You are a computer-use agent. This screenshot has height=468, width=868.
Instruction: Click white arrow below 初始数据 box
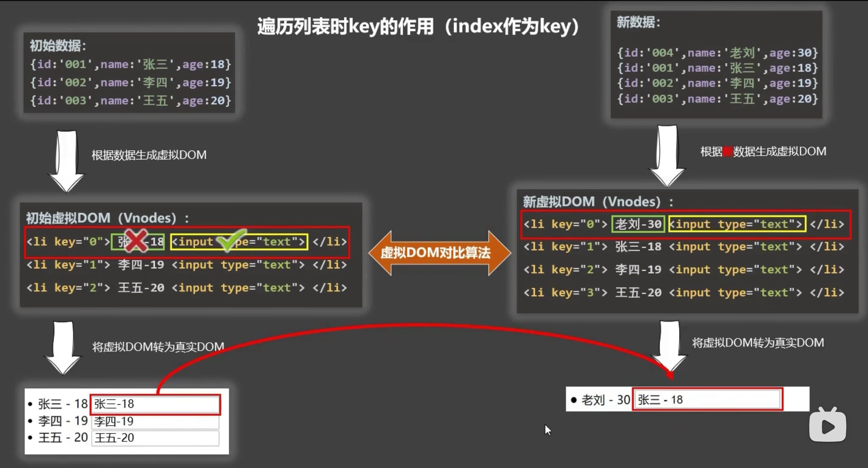pos(66,161)
